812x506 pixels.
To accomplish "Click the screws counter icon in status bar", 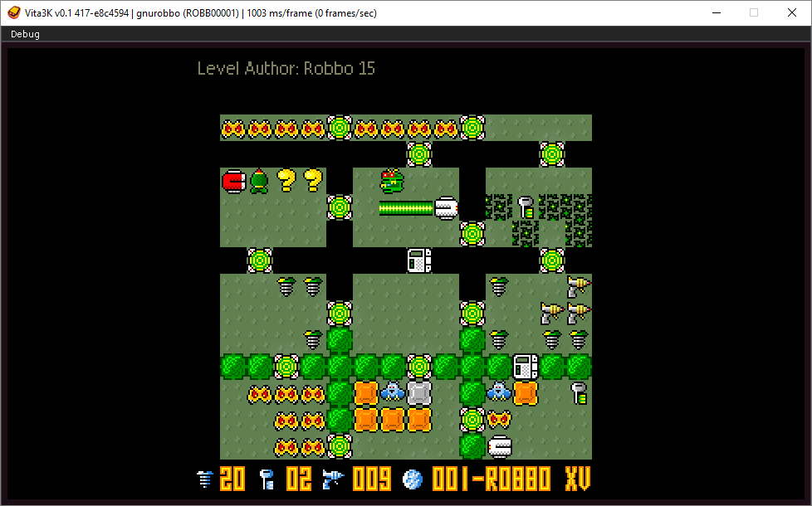I will click(x=205, y=479).
